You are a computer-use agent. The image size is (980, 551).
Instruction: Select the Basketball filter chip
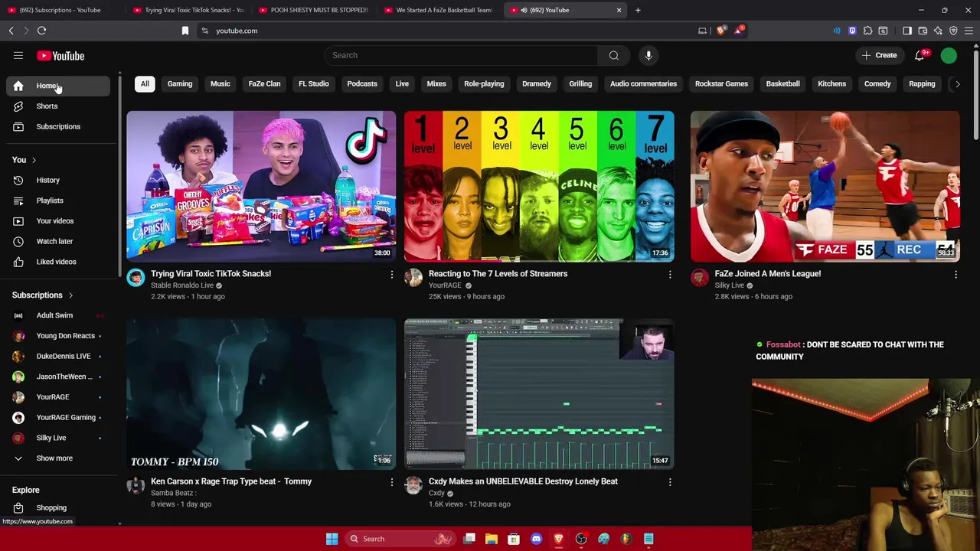point(782,84)
